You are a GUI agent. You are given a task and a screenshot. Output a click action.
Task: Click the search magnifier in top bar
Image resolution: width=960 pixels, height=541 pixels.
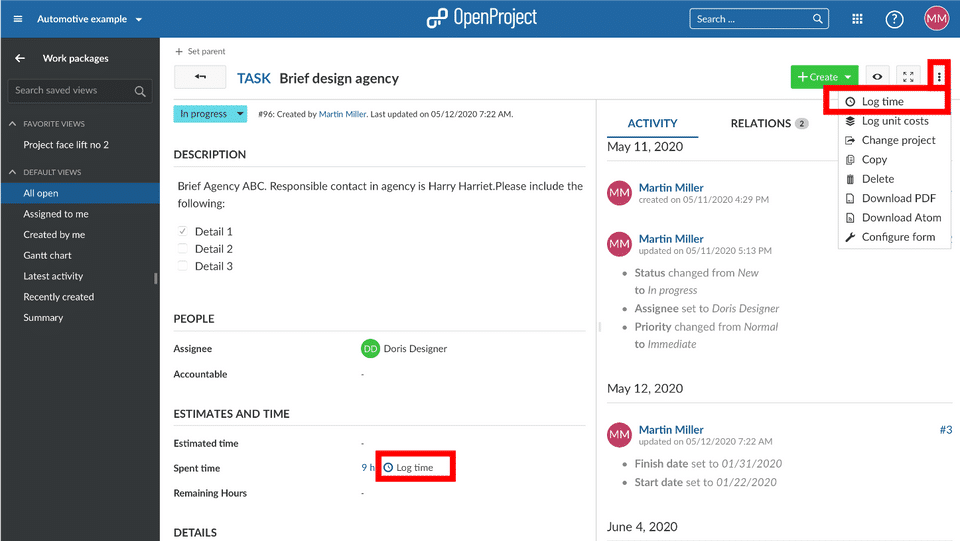pyautogui.click(x=817, y=19)
